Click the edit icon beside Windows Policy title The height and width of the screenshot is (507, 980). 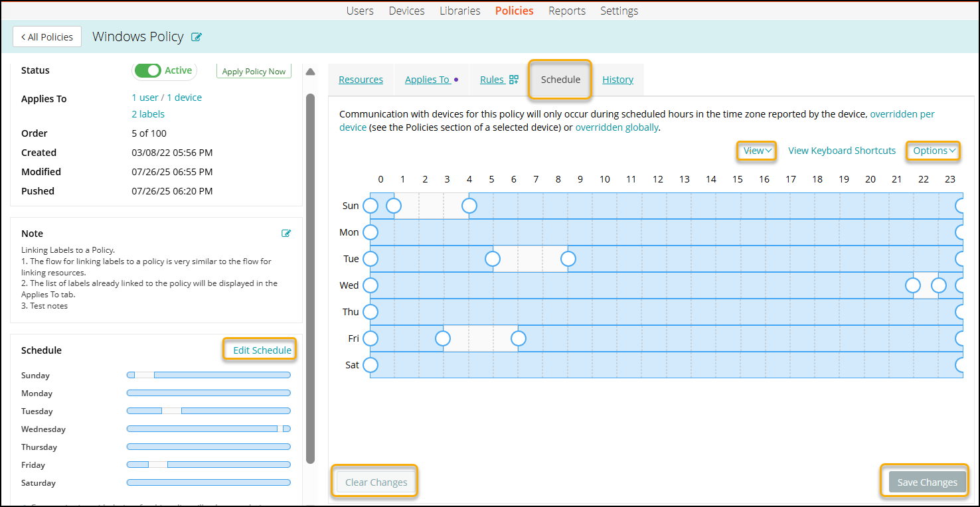197,37
